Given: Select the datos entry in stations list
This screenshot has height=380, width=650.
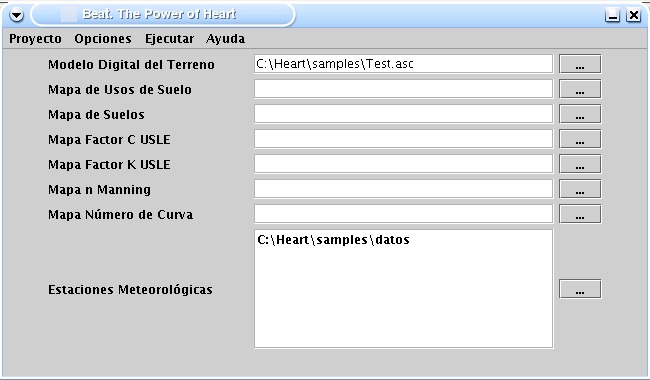Looking at the screenshot, I should coord(333,240).
